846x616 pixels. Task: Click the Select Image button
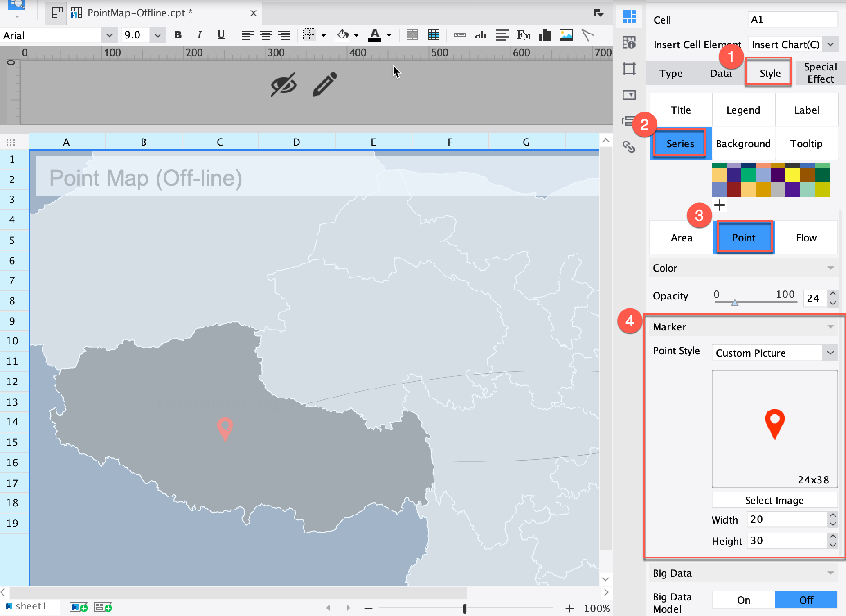774,500
